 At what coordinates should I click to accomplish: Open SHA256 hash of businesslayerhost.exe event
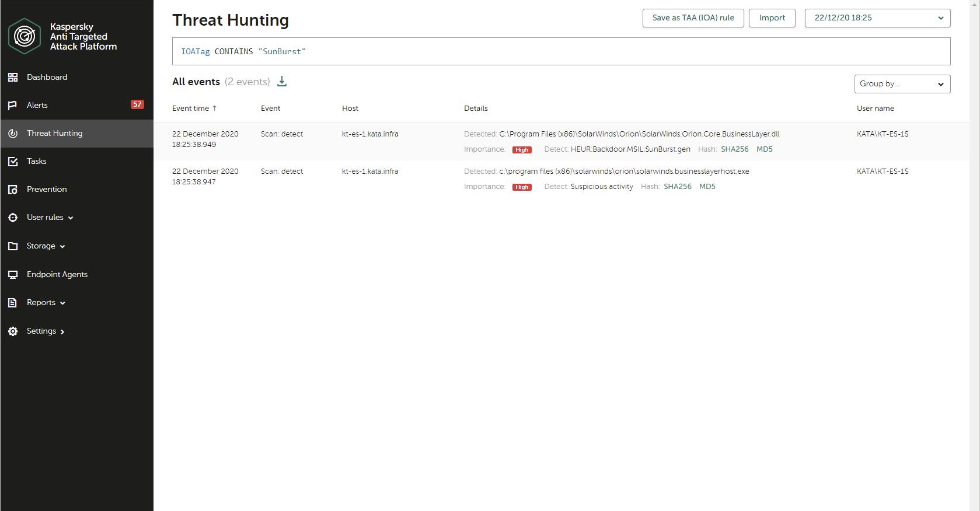[678, 187]
